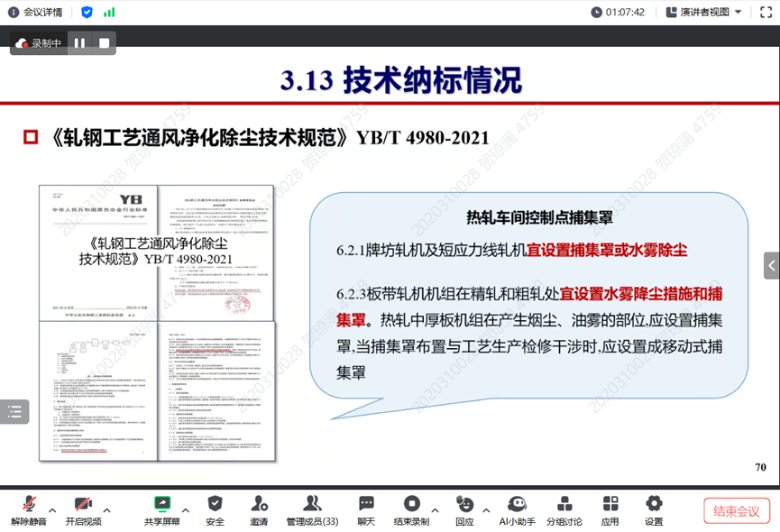Open the 安全 security shield icon

[215, 504]
